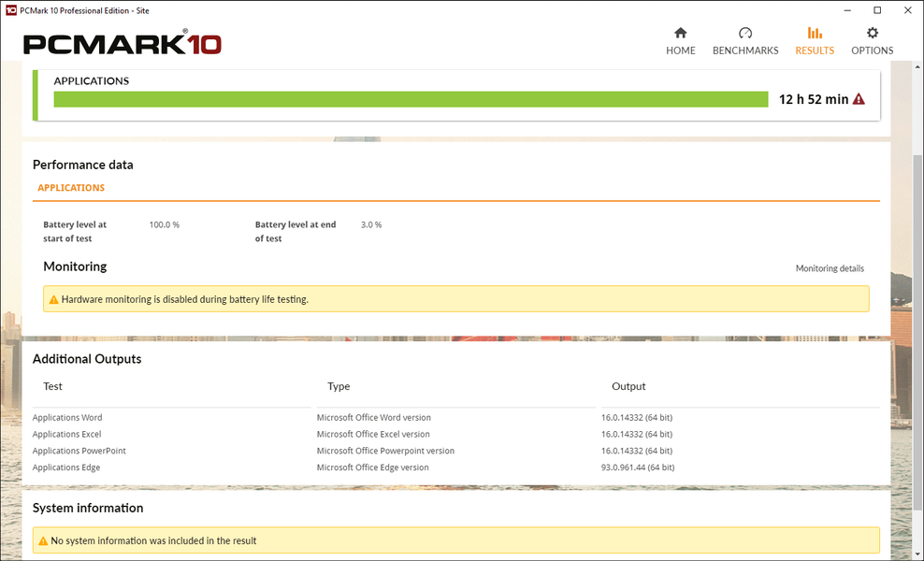The height and width of the screenshot is (561, 924).
Task: Click the APPLICATIONS result card title
Action: [92, 80]
